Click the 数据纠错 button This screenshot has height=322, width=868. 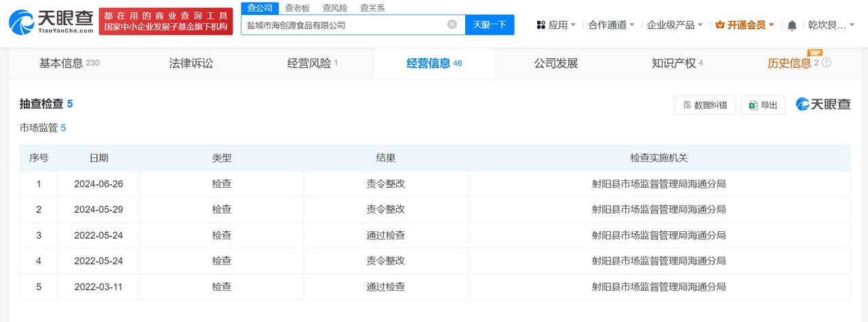coord(705,105)
